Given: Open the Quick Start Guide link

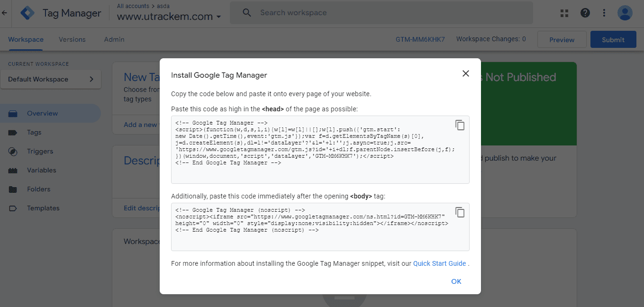Looking at the screenshot, I should [439, 263].
